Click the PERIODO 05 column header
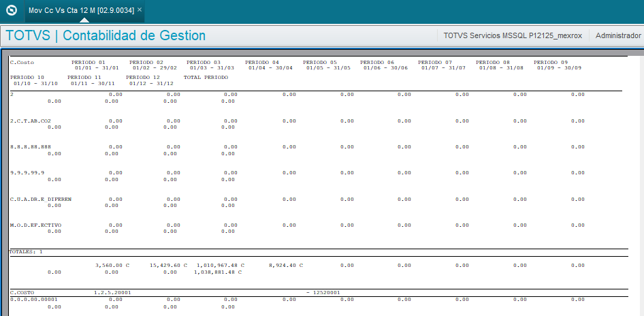Screen dimensions: 644x316 coord(320,63)
